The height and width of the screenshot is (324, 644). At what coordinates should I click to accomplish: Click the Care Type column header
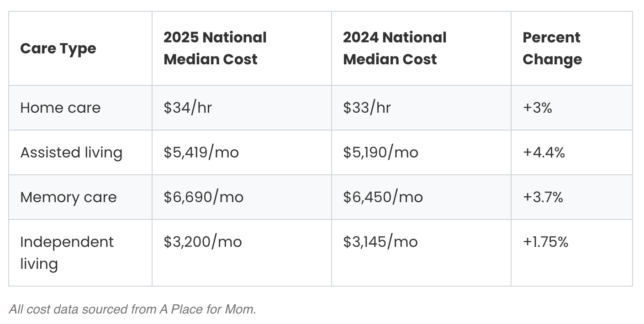[58, 48]
